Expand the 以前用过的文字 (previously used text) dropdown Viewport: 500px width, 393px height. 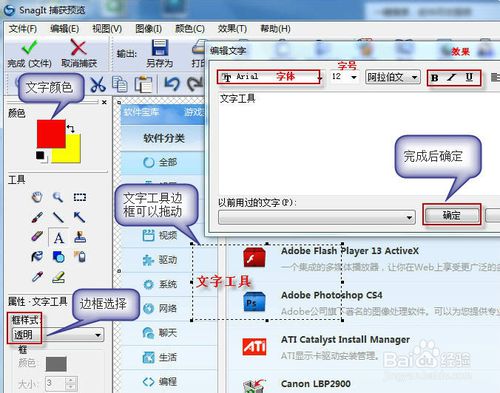click(x=317, y=217)
